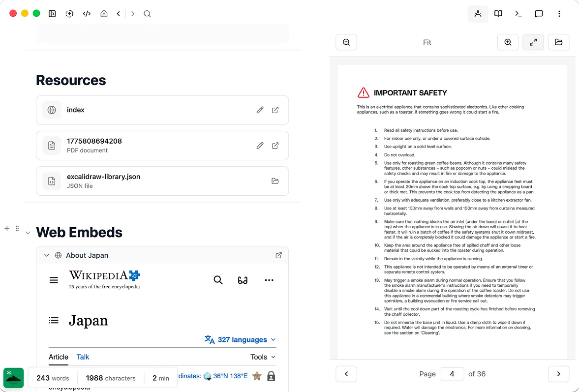Switch to the Talk tab
Image resolution: width=579 pixels, height=392 pixels.
pos(83,357)
